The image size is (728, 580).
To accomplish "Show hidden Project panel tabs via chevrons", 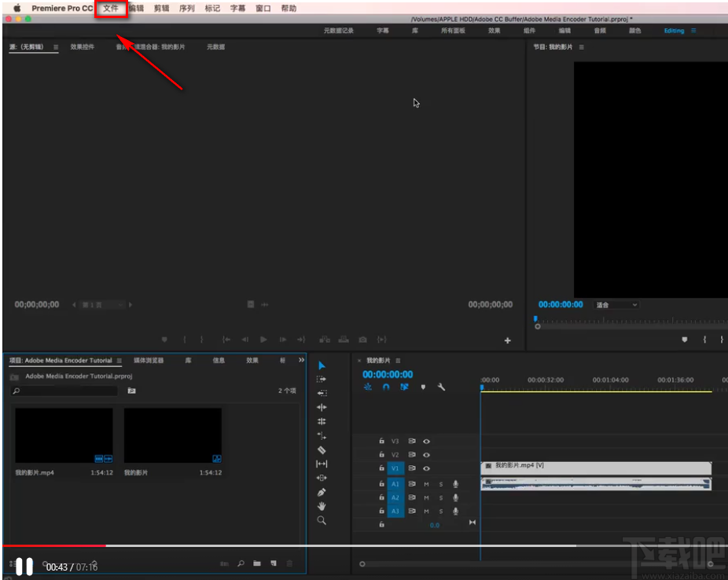I will tap(301, 360).
